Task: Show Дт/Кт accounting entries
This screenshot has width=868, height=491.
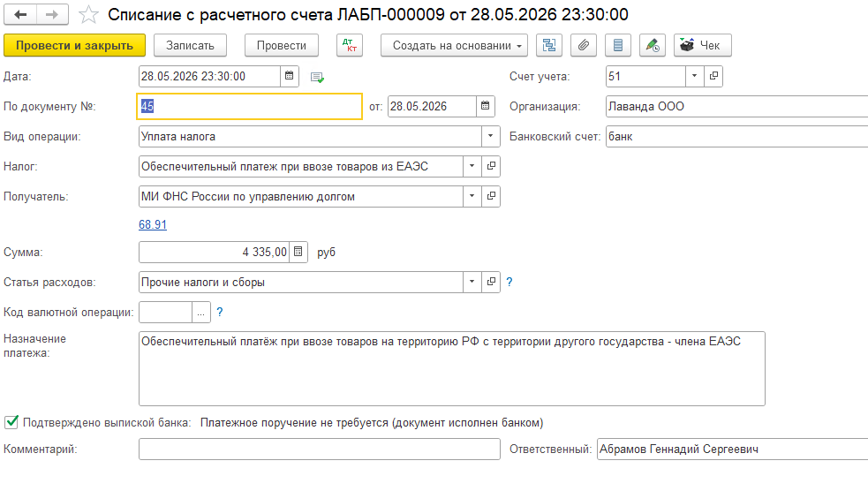Action: 350,45
